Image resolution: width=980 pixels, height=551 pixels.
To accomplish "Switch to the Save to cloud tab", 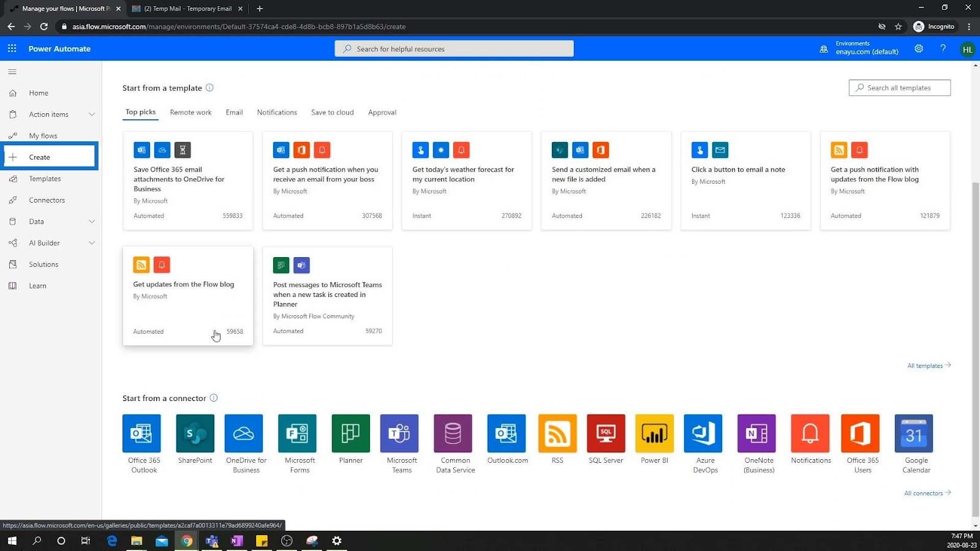I will (332, 112).
